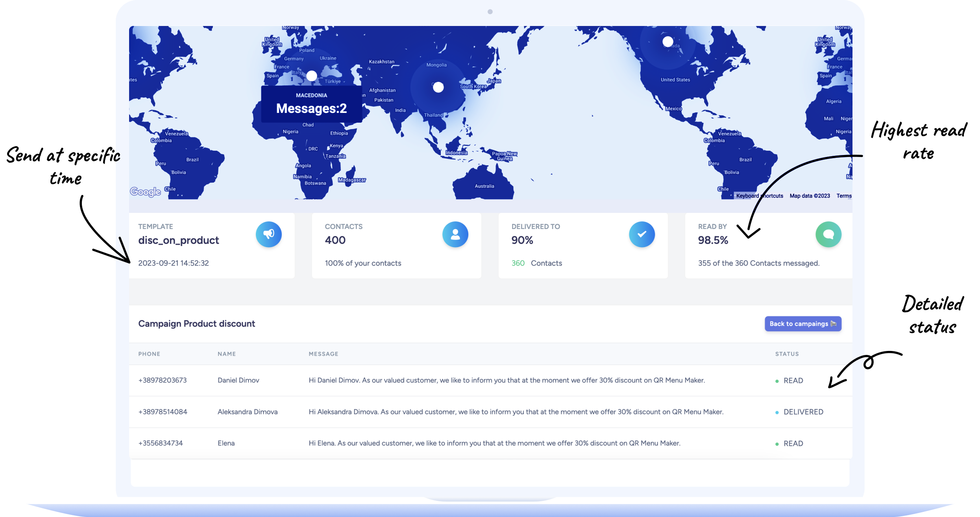The image size is (980, 517).
Task: Click the checkmark icon on Delivered card
Action: (x=642, y=234)
